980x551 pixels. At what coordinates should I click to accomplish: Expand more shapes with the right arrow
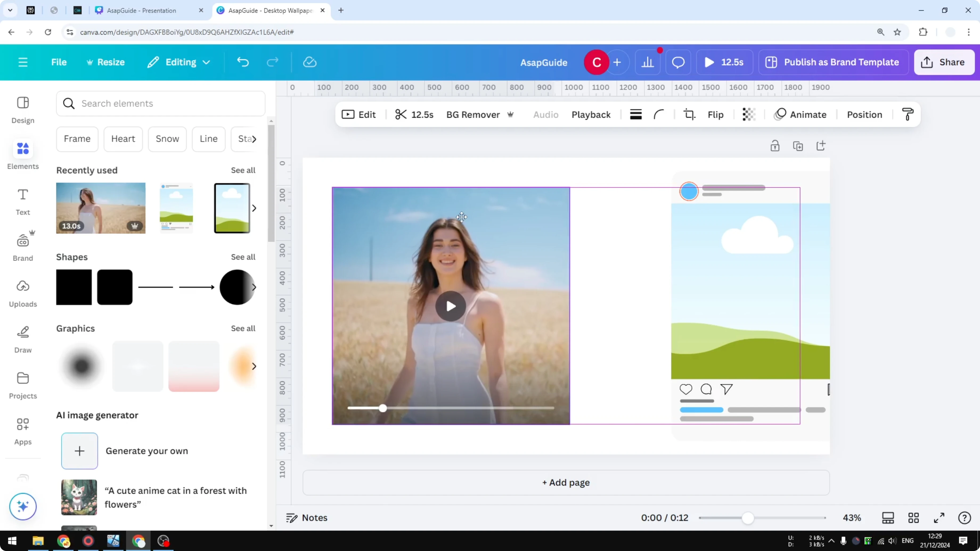tap(254, 287)
